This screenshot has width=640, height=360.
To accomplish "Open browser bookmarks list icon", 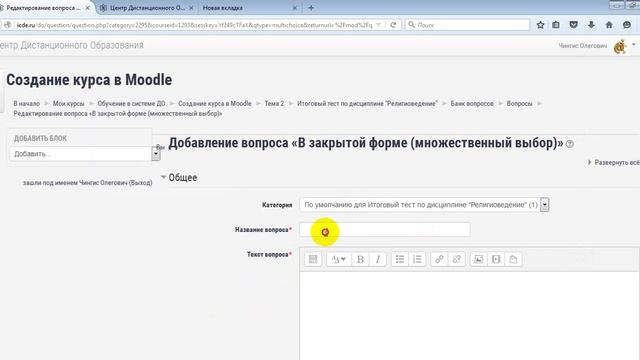I will click(x=556, y=25).
